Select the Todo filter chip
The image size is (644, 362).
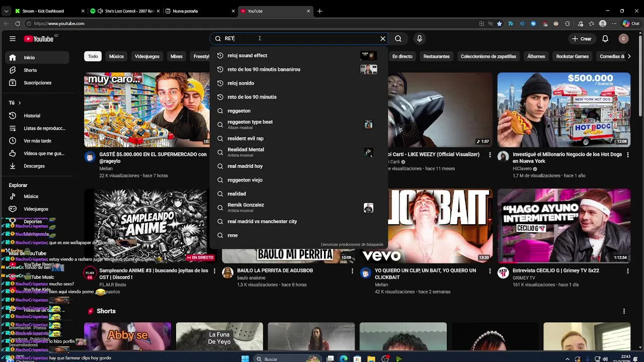(93, 56)
